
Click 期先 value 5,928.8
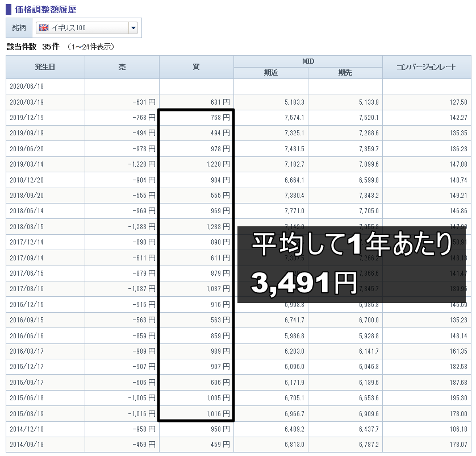pyautogui.click(x=369, y=336)
